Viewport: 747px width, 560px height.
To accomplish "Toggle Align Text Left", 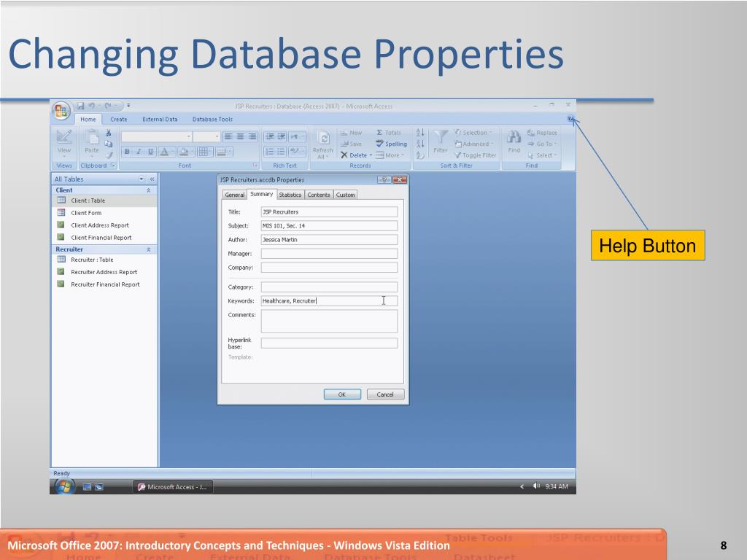I will [228, 136].
